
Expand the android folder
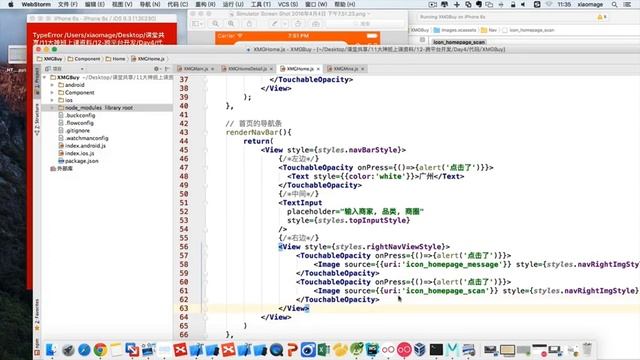(x=52, y=85)
